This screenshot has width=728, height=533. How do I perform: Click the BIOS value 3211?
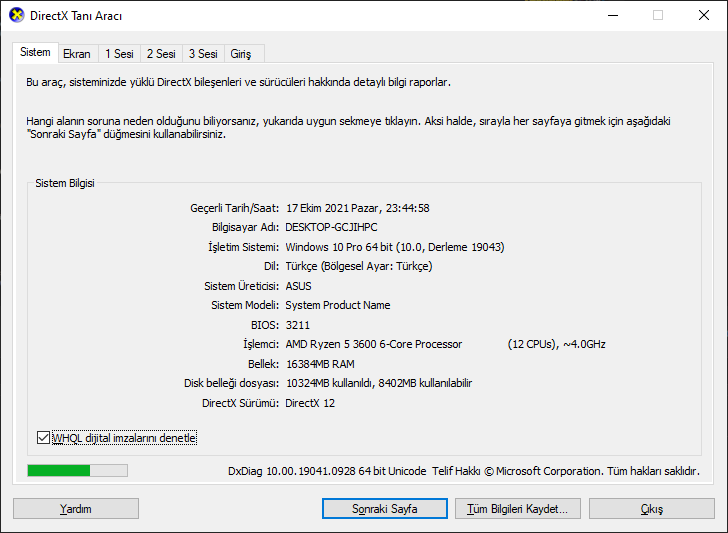pos(298,325)
